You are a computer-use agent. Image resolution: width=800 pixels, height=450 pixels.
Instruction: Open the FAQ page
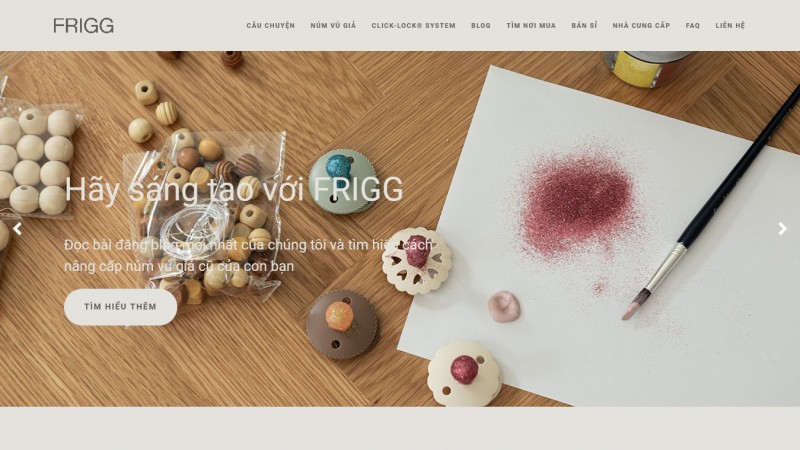tap(693, 26)
